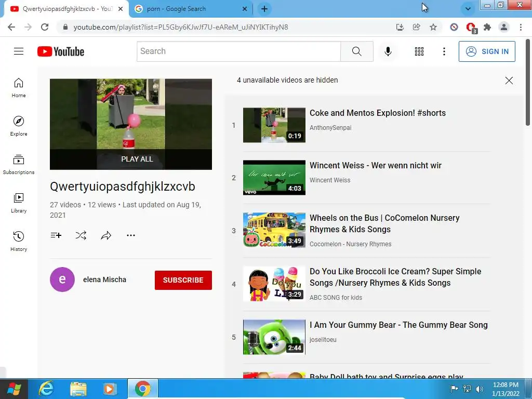Image resolution: width=532 pixels, height=399 pixels.
Task: Open YouTube settings three-dot menu
Action: [444, 51]
